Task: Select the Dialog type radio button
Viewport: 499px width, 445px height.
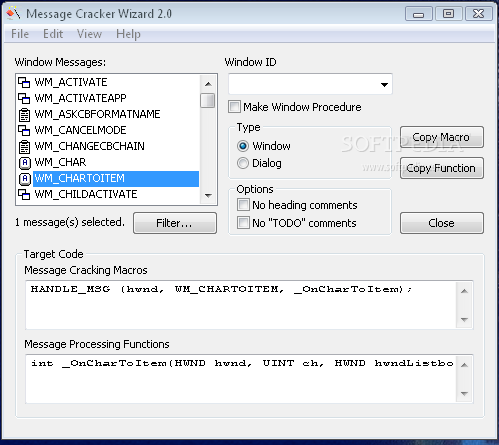Action: click(243, 163)
